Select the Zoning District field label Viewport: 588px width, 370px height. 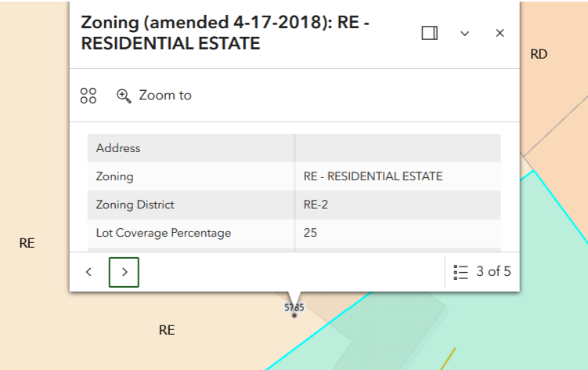(x=135, y=205)
